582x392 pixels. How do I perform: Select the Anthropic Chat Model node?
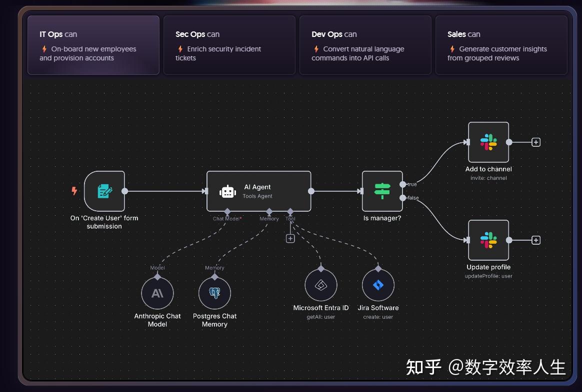(x=157, y=293)
